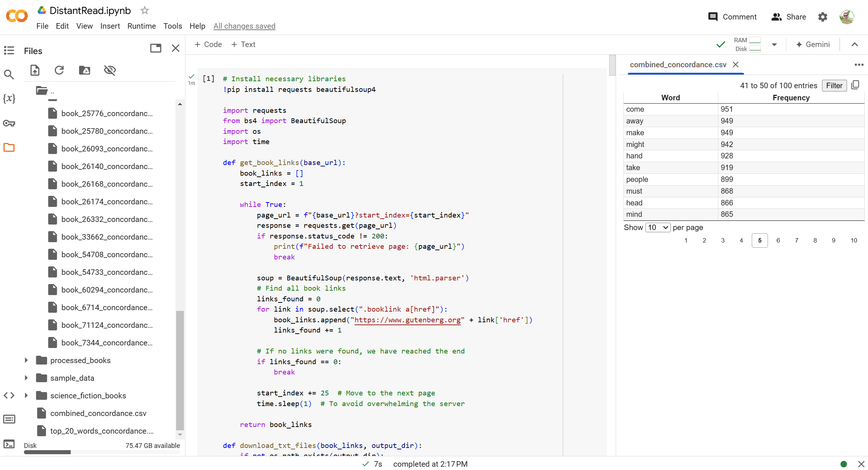Open the user account avatar
This screenshot has height=470, width=868.
tap(847, 17)
